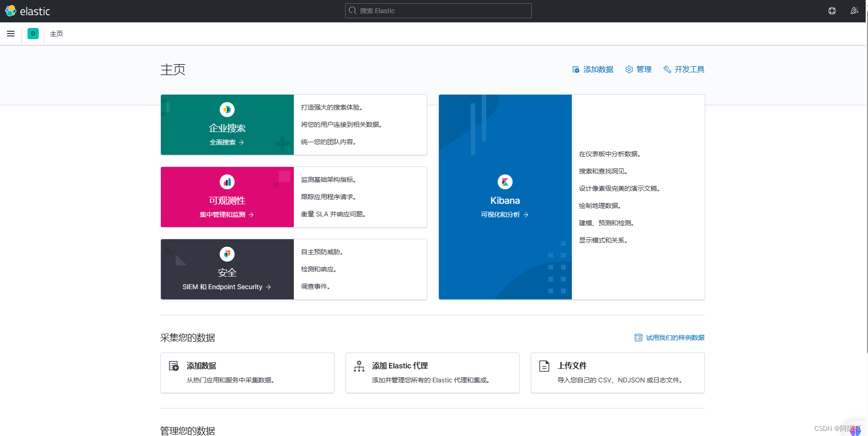The image size is (868, 436).
Task: Open the notifications icon at top right
Action: pos(854,11)
